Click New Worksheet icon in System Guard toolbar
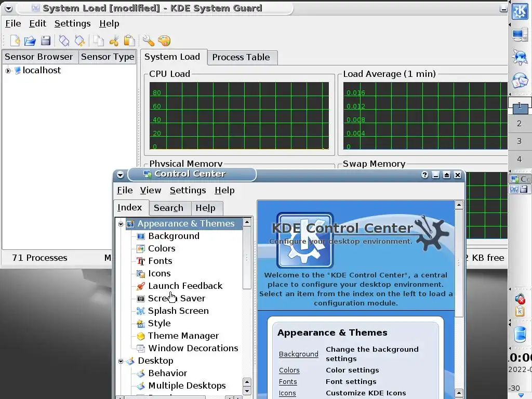532x399 pixels. (15, 41)
